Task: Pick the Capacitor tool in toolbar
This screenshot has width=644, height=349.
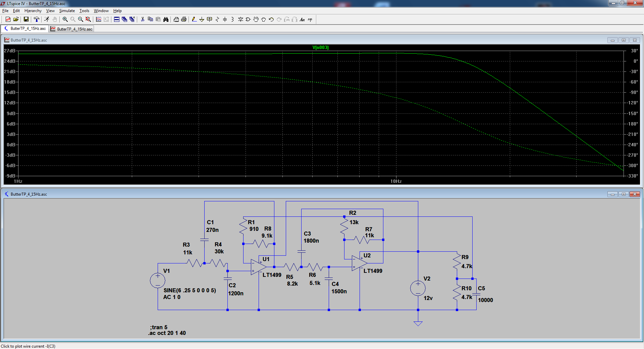Action: pos(225,19)
